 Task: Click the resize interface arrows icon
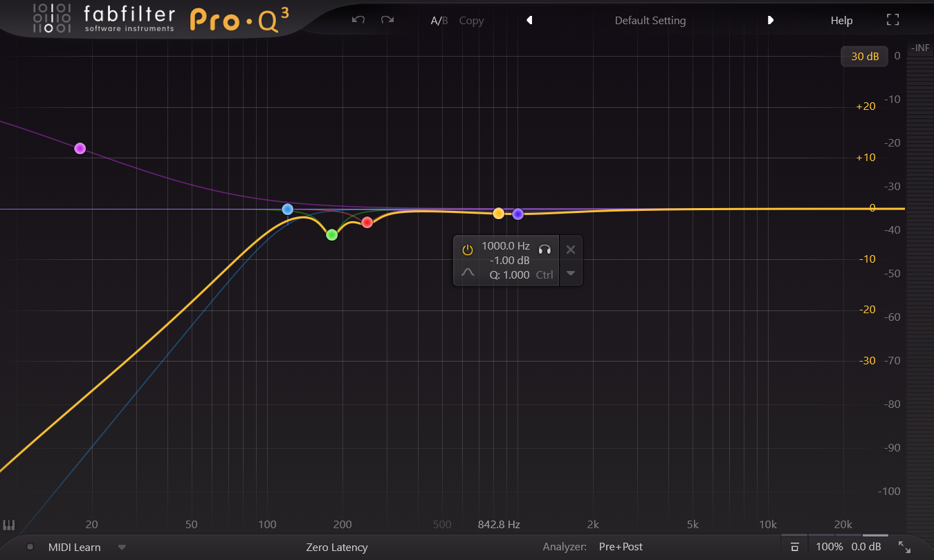[x=904, y=547]
